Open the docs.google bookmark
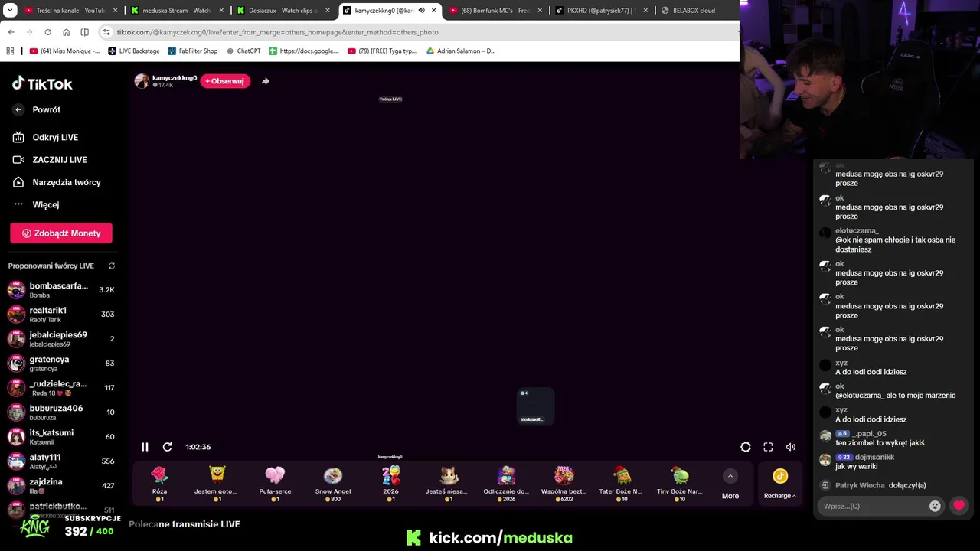980x551 pixels. (304, 51)
